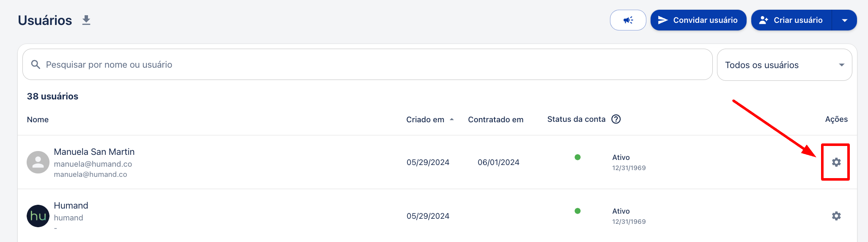The height and width of the screenshot is (242, 868).
Task: Open the Todos os usuários filter dropdown
Action: 784,65
